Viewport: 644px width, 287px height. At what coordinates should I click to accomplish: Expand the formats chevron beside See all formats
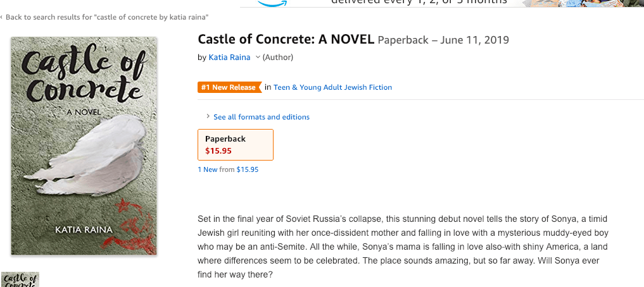pos(208,117)
